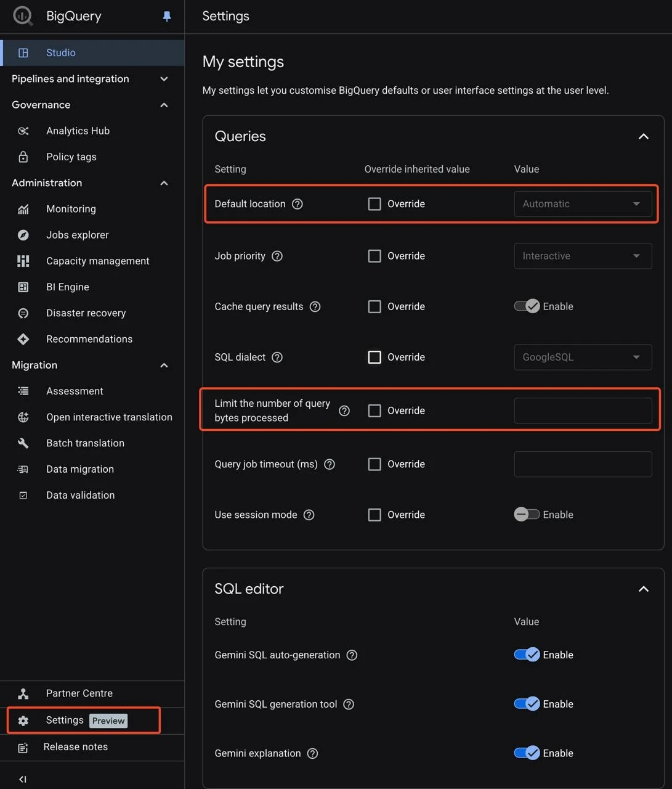672x789 pixels.
Task: Collapse the Queries settings panel
Action: 643,136
